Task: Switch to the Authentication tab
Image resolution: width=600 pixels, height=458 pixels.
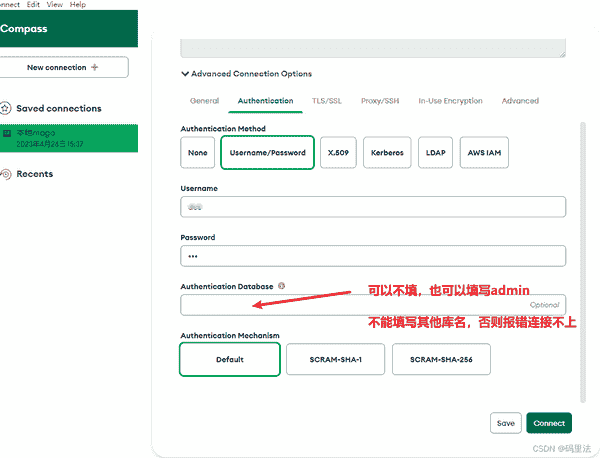Action: click(266, 101)
